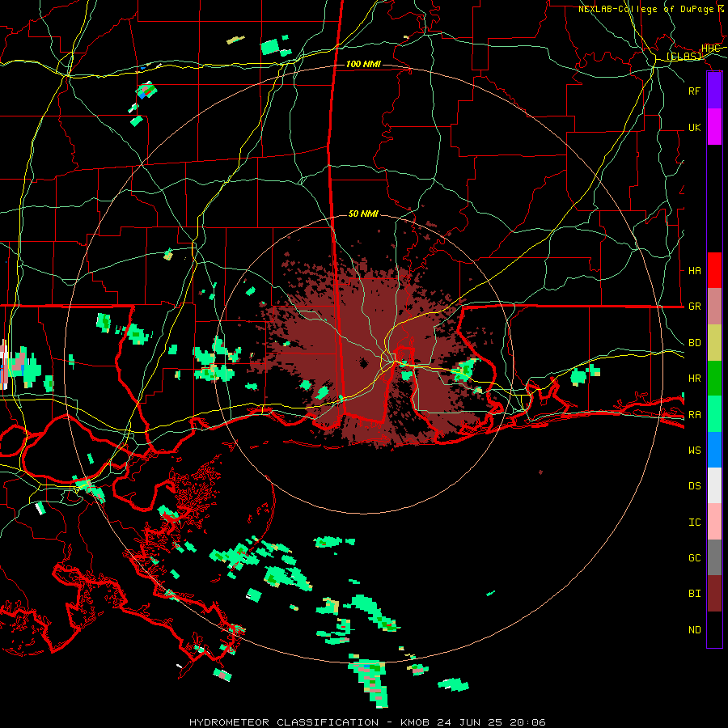Select the light pink IC legend swatch
The width and height of the screenshot is (728, 728).
point(714,522)
